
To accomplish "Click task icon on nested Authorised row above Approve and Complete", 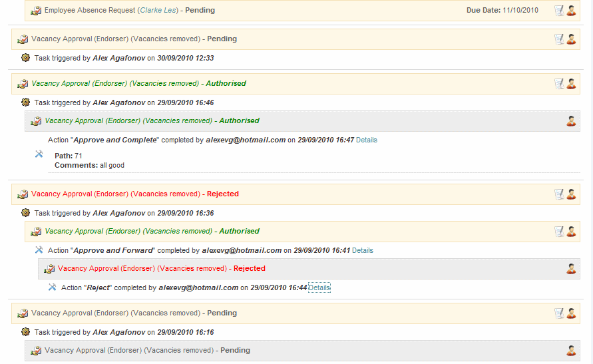I will pyautogui.click(x=36, y=121).
